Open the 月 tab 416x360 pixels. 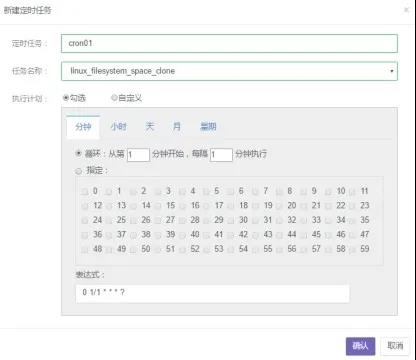(x=177, y=127)
